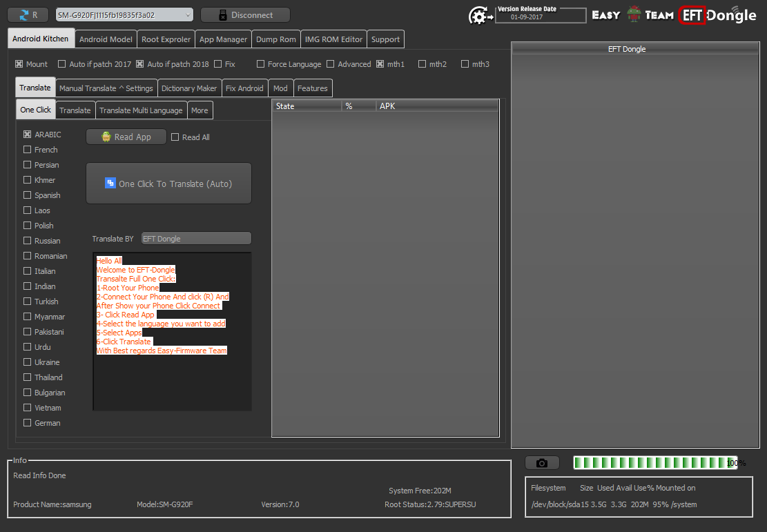Check the Khmer language checkbox

tap(28, 180)
